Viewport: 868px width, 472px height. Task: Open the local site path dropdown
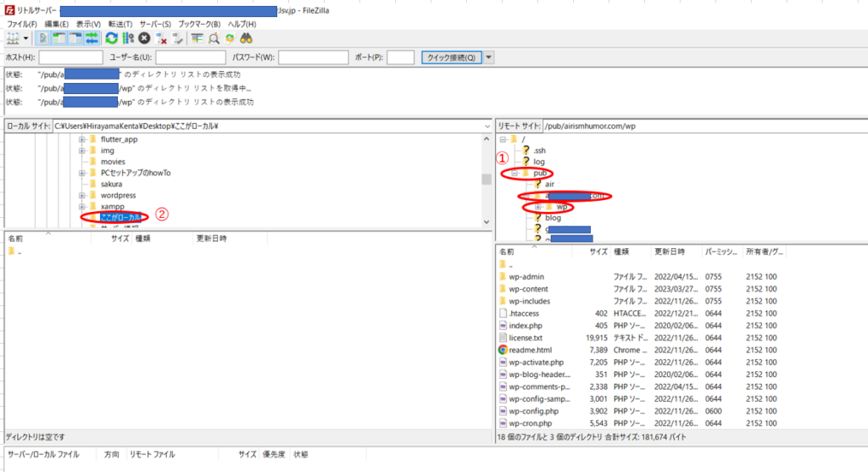(x=487, y=126)
